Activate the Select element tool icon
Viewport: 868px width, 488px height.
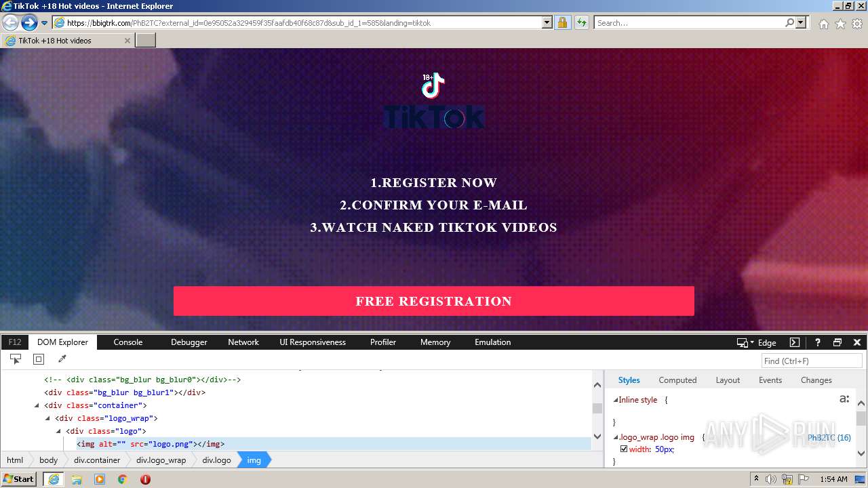pos(16,359)
